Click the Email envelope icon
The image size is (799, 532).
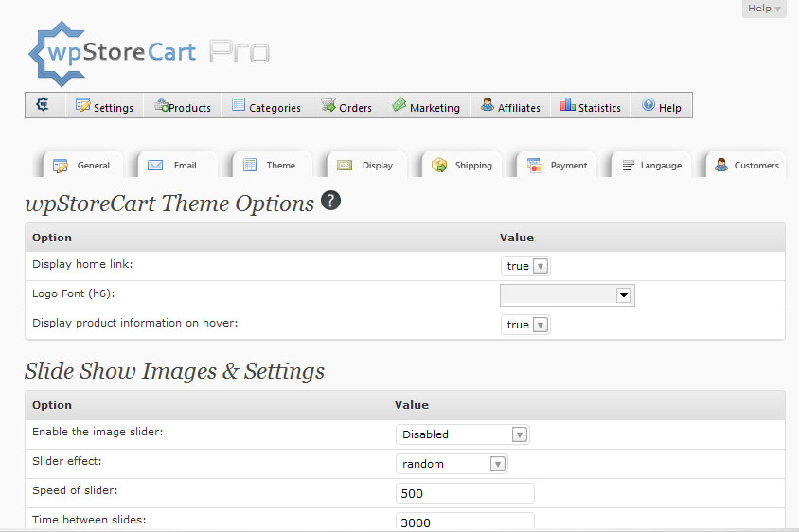pos(155,165)
